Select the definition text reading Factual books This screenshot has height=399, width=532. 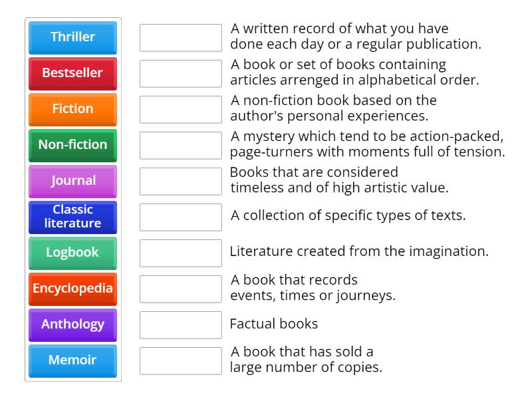tap(274, 324)
